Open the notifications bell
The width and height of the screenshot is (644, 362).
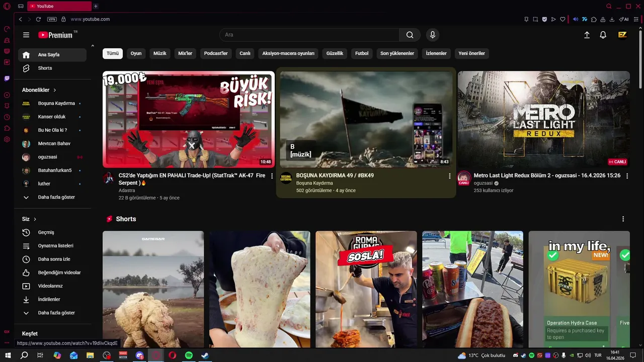pos(603,35)
